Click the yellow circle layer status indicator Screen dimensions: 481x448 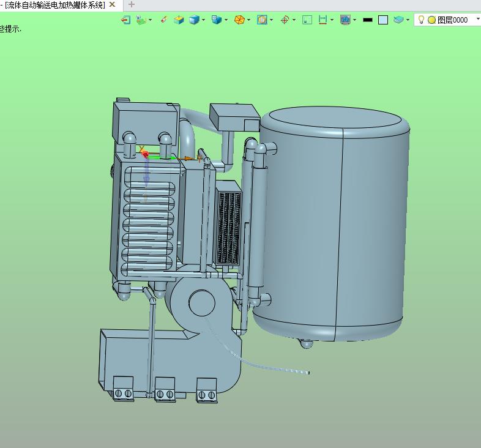click(431, 20)
